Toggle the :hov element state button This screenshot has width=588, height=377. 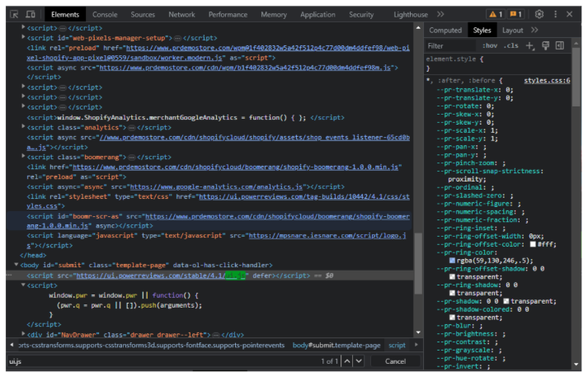(490, 45)
